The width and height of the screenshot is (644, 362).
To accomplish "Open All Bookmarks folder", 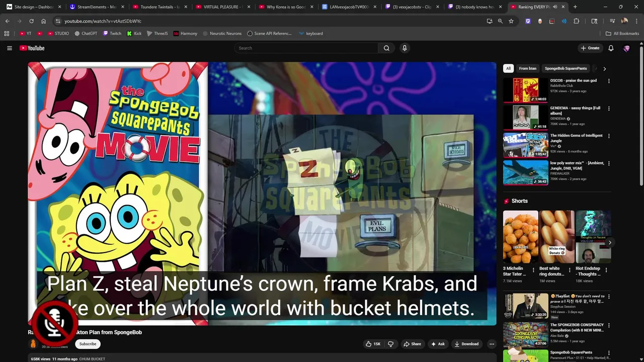I will [x=622, y=34].
